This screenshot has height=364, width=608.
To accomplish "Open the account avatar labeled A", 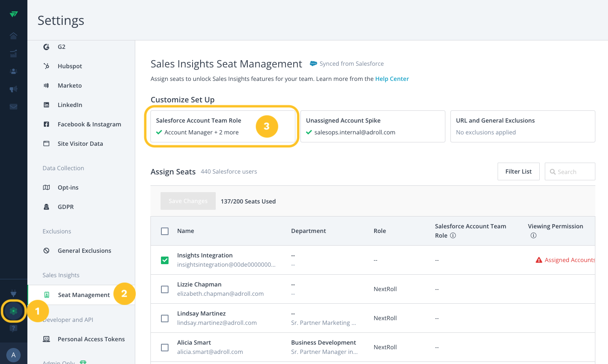I will point(13,355).
